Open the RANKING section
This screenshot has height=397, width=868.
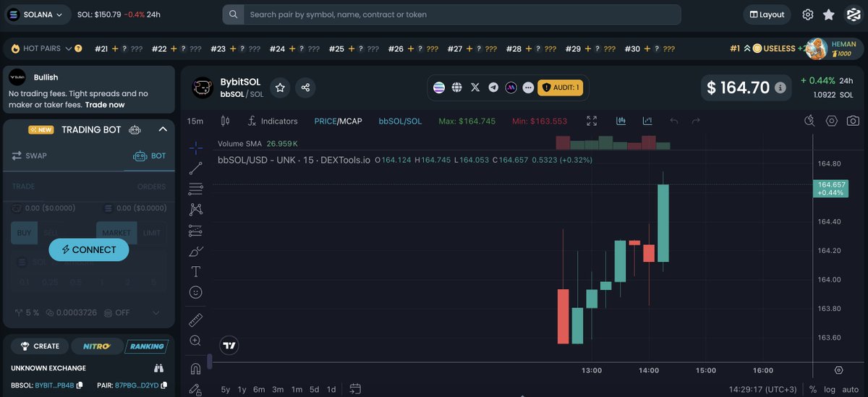click(x=147, y=346)
